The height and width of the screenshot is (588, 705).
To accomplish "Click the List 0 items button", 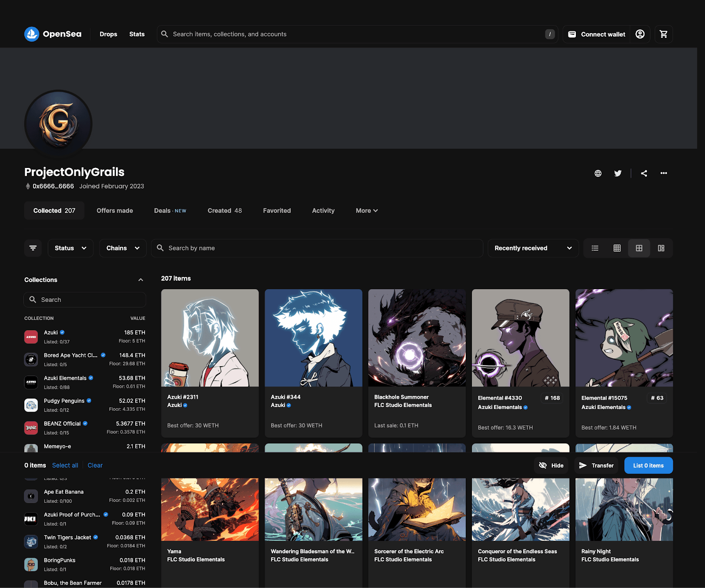I will click(649, 465).
